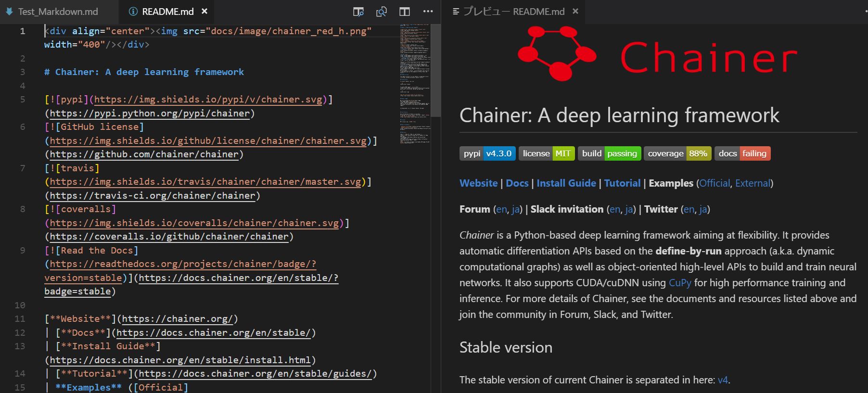Click the '# Chainer: A deep learning framework' source line

144,72
